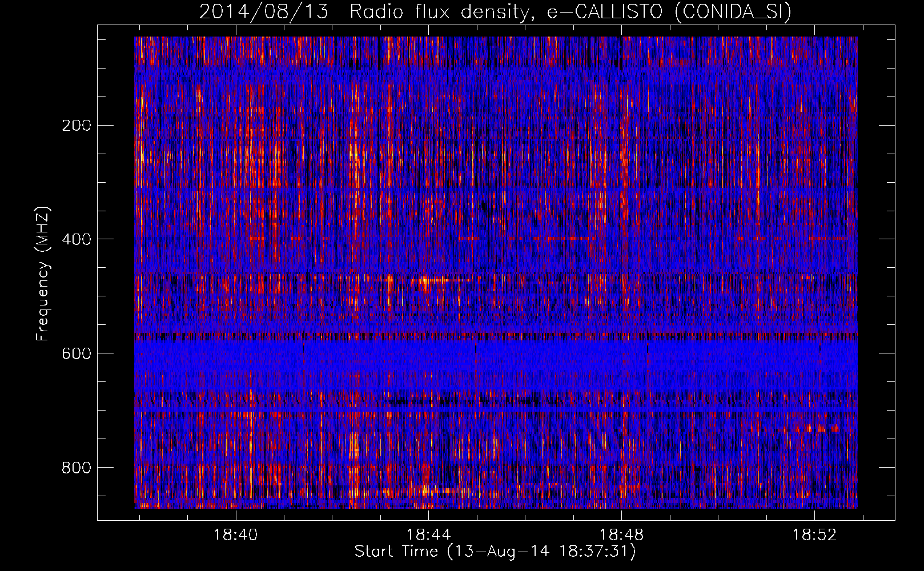Click the 18:40 time tick label
This screenshot has width=924, height=571.
[x=235, y=534]
